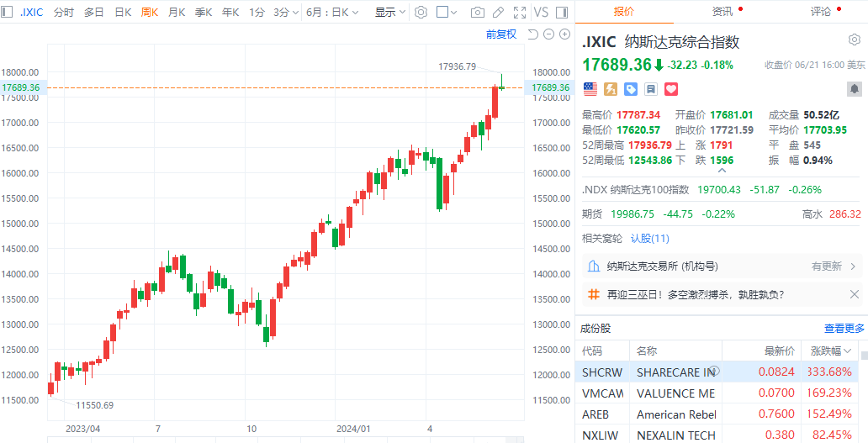The height and width of the screenshot is (443, 868).
Task: Toggle 前复权 price adjustment option
Action: click(501, 34)
